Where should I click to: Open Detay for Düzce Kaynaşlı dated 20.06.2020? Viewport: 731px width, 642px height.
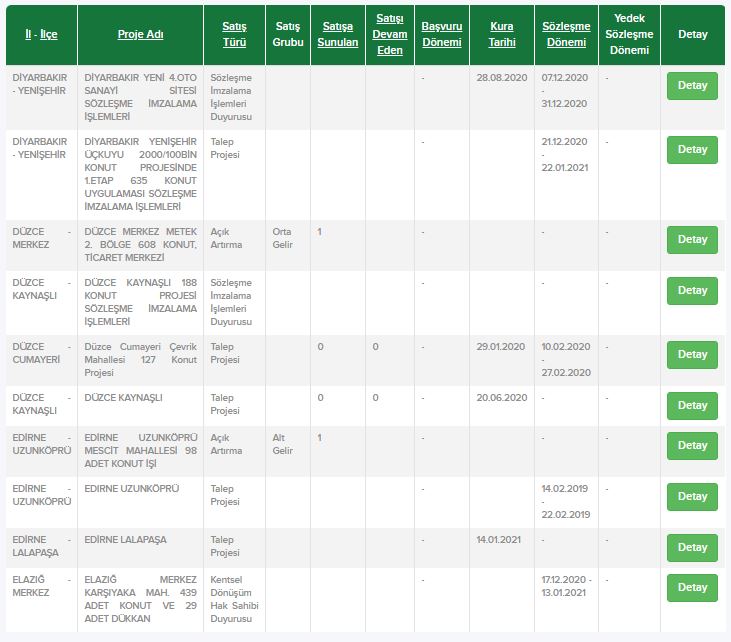click(x=692, y=406)
